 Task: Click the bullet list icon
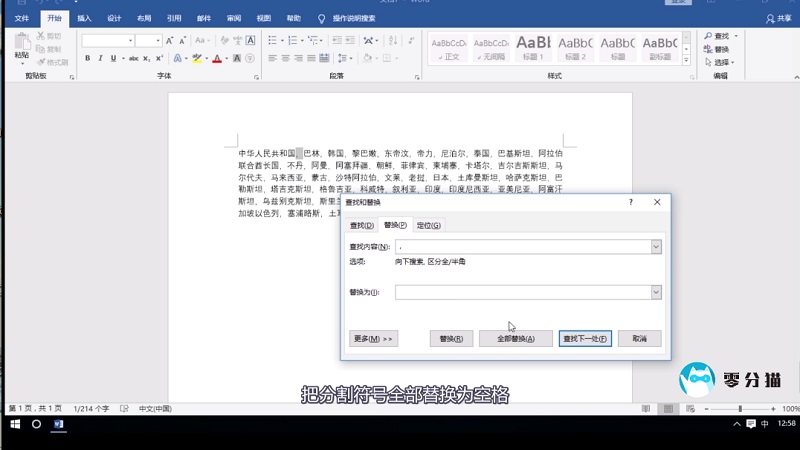pyautogui.click(x=274, y=41)
